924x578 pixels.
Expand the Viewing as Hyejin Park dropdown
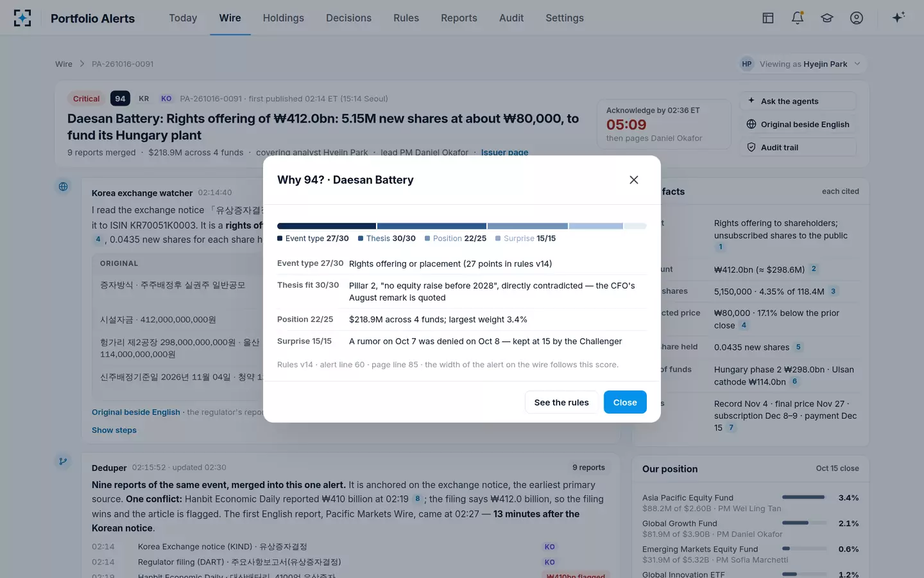pos(802,64)
